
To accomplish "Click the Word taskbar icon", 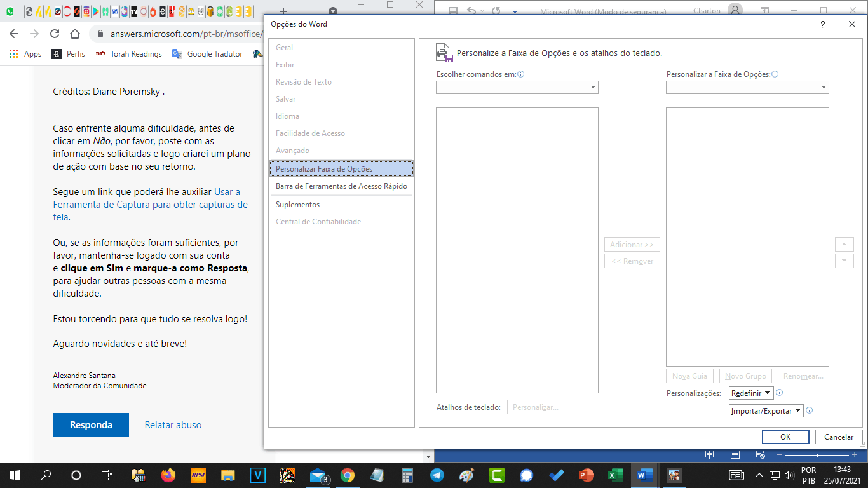I will (x=645, y=475).
